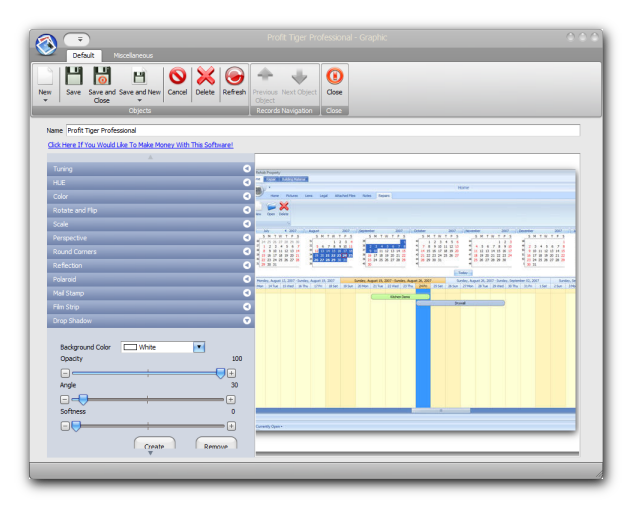
Task: Open the make money with software link
Action: [x=140, y=145]
